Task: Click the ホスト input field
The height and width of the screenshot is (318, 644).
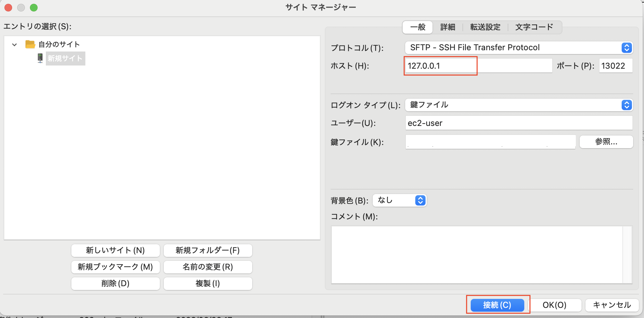Action: click(x=440, y=66)
